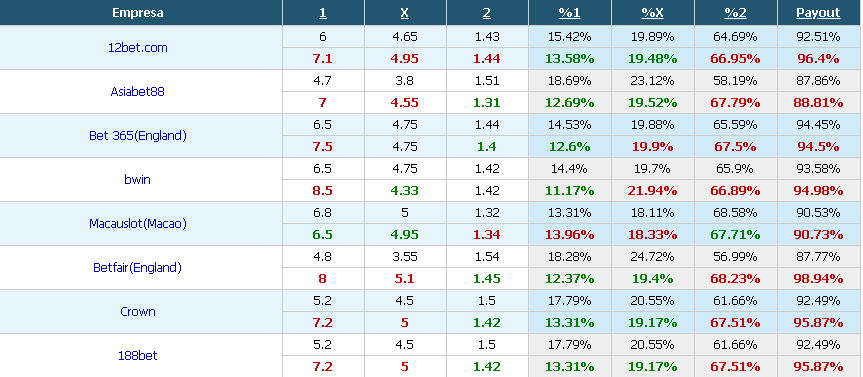
Task: Open the Betfair(England) link
Action: (x=138, y=268)
